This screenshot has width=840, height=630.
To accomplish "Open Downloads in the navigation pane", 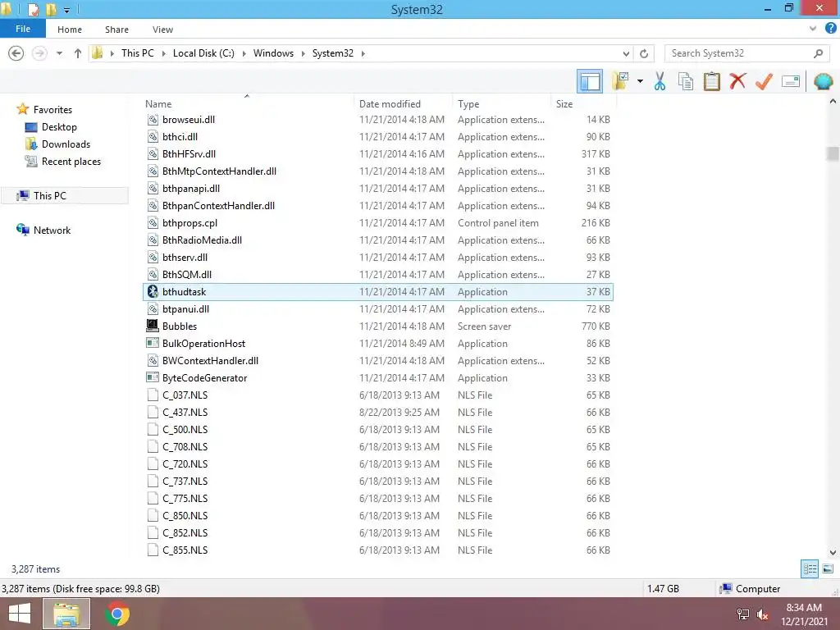I will [66, 144].
